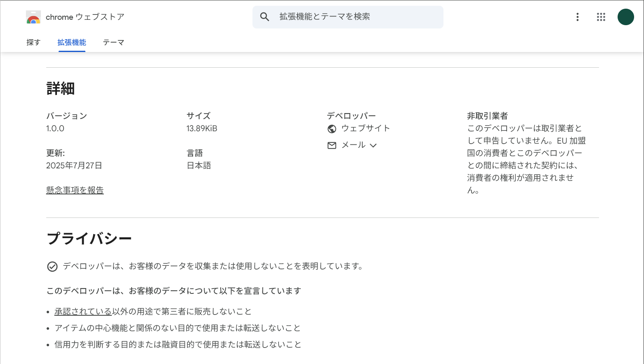Image resolution: width=644 pixels, height=364 pixels.
Task: Open the 承認されている link
Action: point(83,312)
